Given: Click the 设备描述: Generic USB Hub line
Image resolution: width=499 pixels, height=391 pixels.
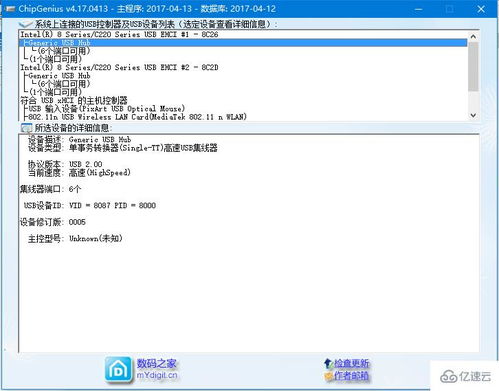Looking at the screenshot, I should click(x=79, y=140).
